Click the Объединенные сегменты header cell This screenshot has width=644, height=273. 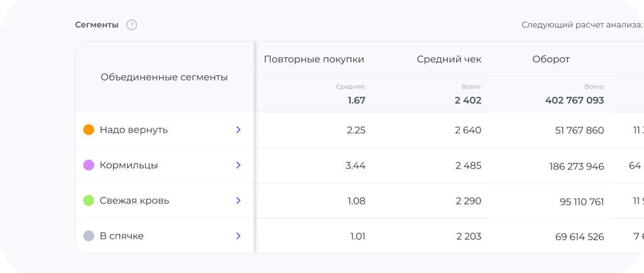164,77
